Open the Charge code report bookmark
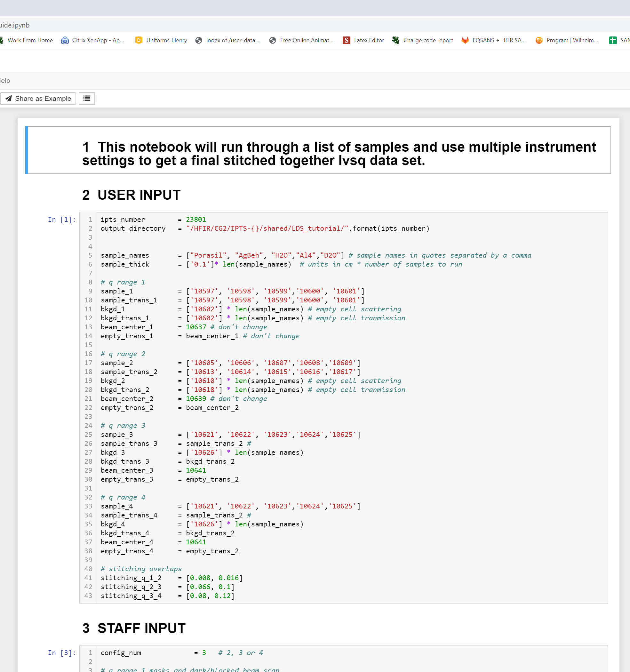 [427, 40]
